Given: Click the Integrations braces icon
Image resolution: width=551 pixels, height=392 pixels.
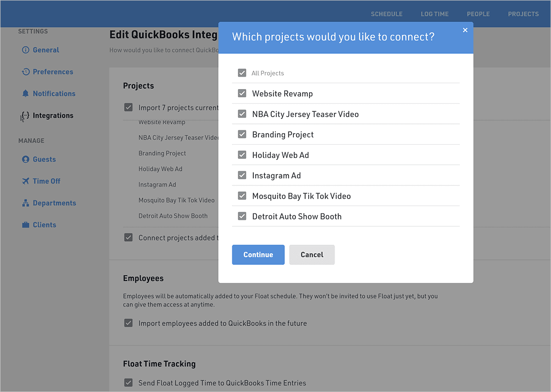Looking at the screenshot, I should [x=26, y=115].
